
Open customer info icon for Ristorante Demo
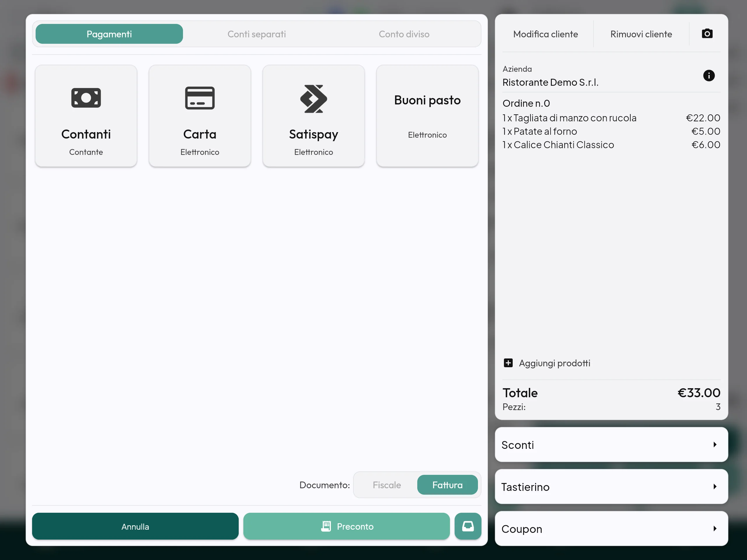[x=708, y=76]
